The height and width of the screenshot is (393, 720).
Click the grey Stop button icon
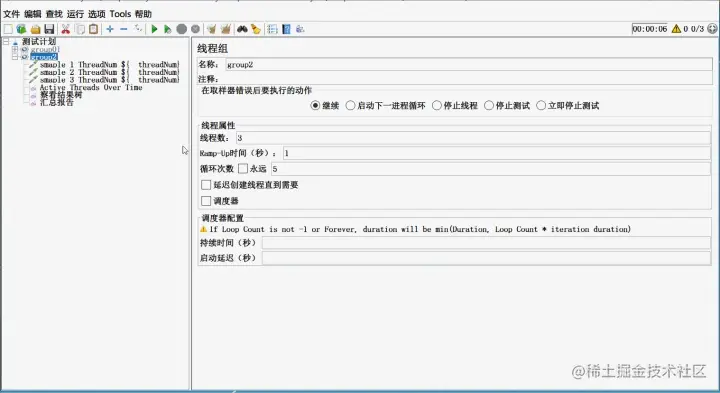coord(182,29)
